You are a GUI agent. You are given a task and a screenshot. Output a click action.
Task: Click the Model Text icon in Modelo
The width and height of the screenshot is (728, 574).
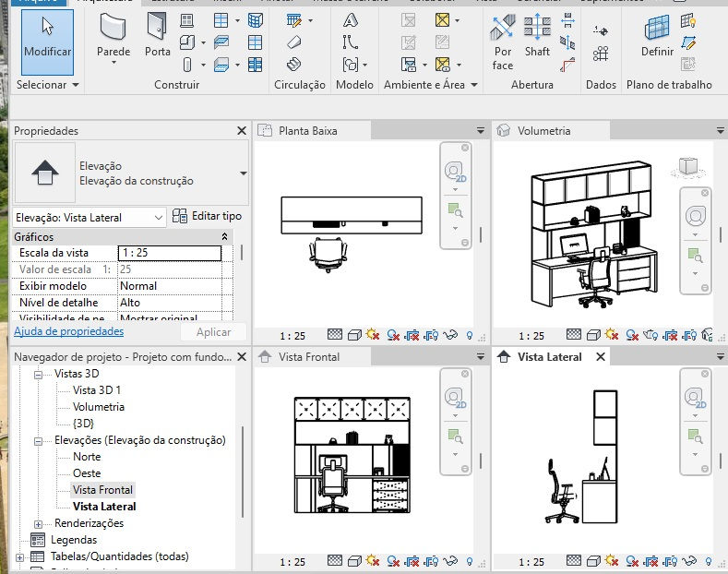coord(350,20)
